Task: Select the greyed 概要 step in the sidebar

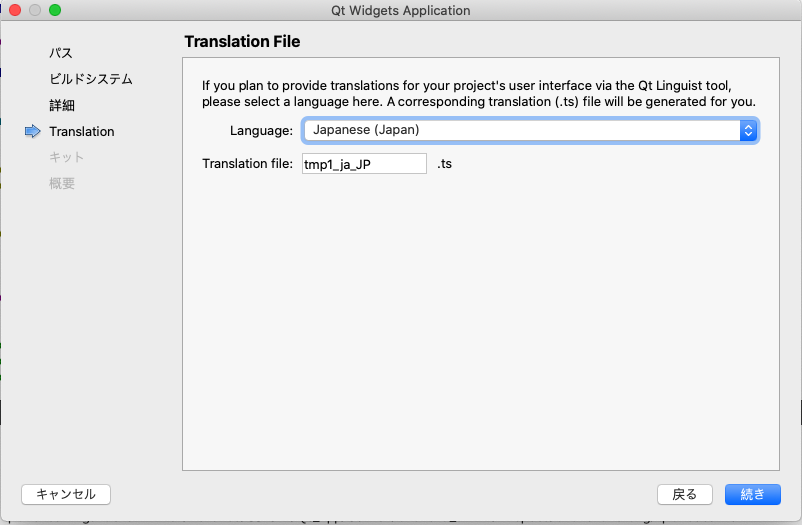Action: (62, 183)
